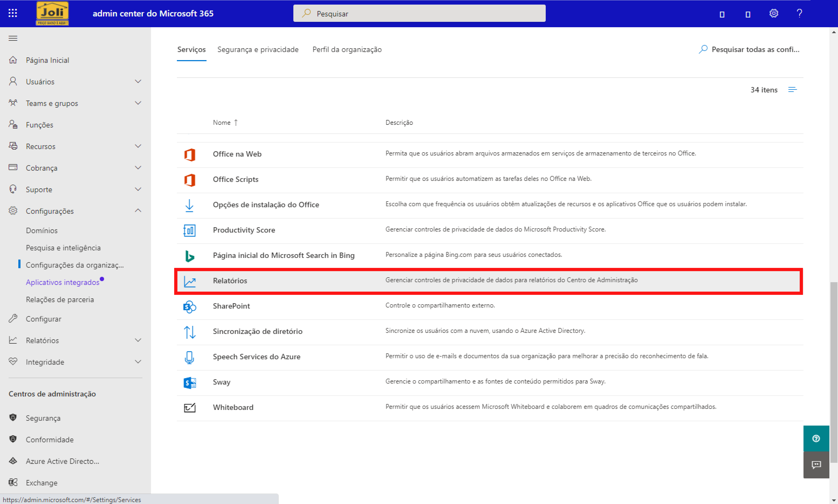Open Aplicativos integrados link in sidebar
This screenshot has height=504, width=838.
(63, 282)
